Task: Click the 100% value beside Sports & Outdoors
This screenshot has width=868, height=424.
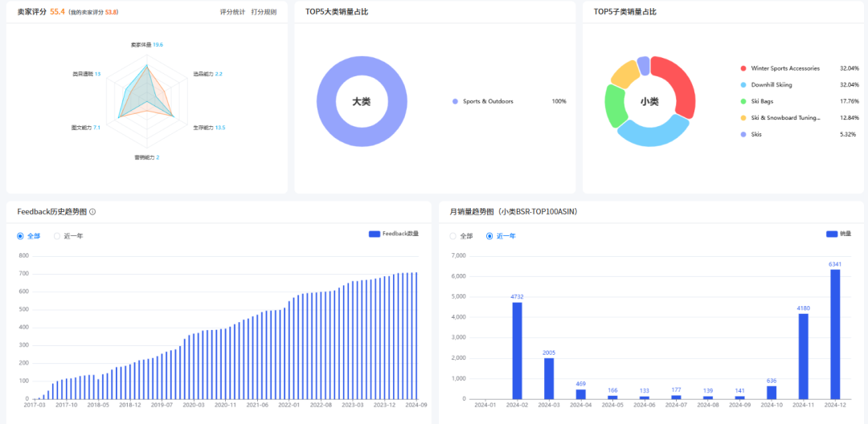Action: pos(559,102)
